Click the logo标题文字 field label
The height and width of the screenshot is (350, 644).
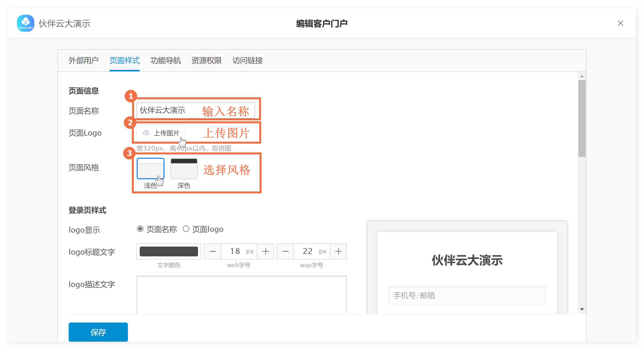pyautogui.click(x=92, y=252)
